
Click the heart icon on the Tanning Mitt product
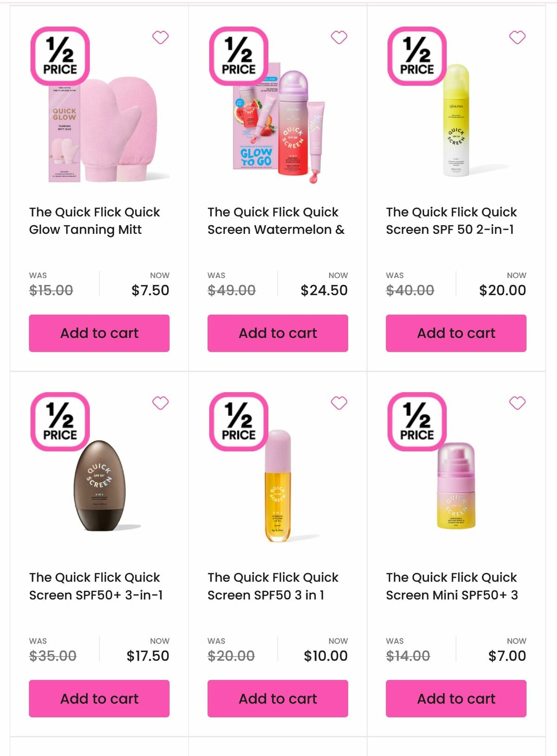161,37
